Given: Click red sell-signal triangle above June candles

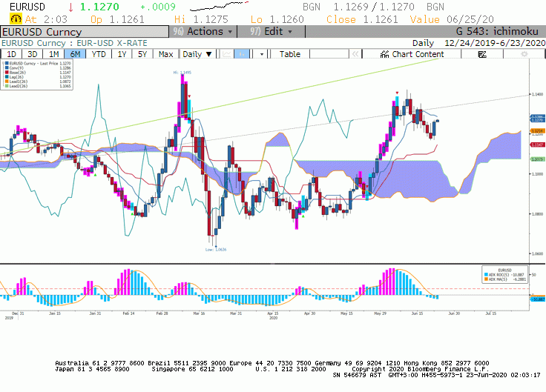Looking at the screenshot, I should (397, 93).
